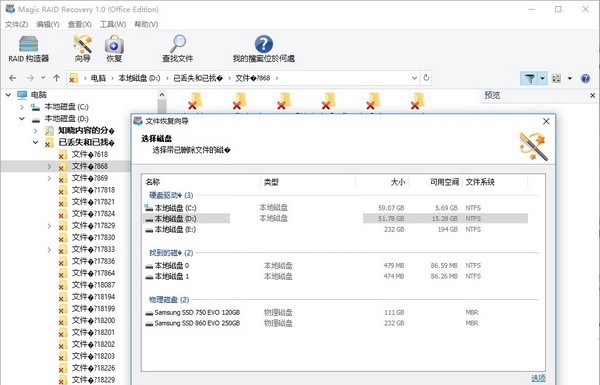Screen dimensions: 600x385
Task: Click the 物理磁盘 (2) group header
Action: pos(169,299)
